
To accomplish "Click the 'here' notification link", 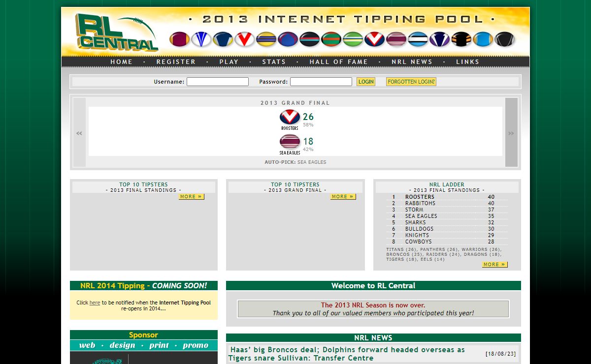I will tap(95, 303).
